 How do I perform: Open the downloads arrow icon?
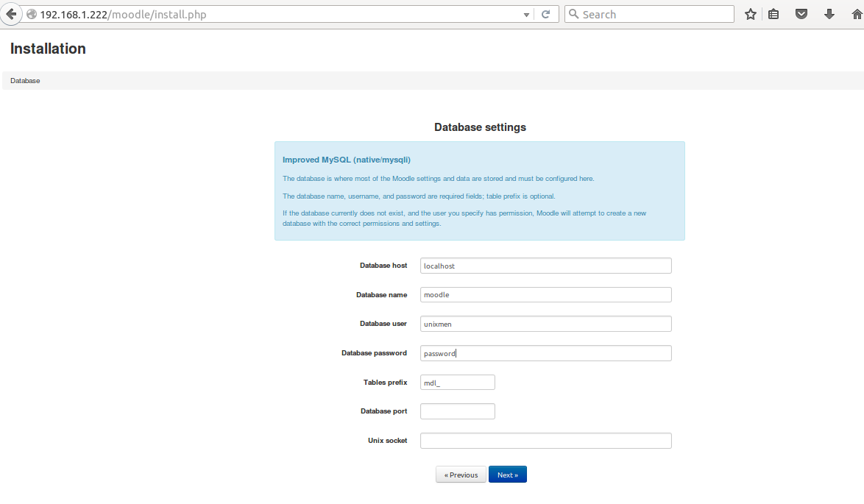click(829, 14)
